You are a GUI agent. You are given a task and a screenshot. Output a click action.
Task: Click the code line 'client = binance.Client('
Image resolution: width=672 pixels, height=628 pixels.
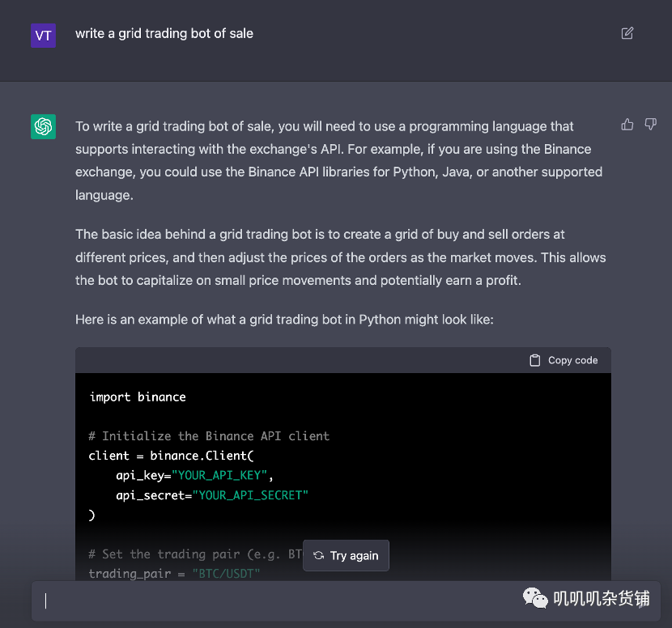point(171,456)
